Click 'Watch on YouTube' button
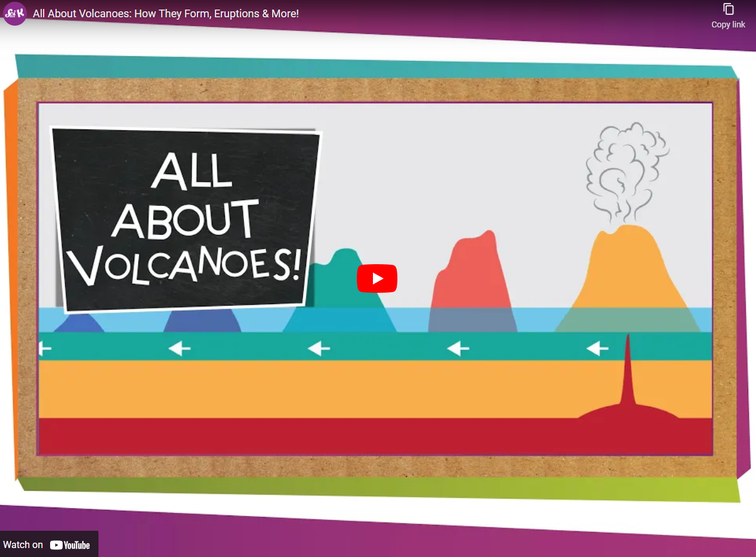 pyautogui.click(x=49, y=544)
